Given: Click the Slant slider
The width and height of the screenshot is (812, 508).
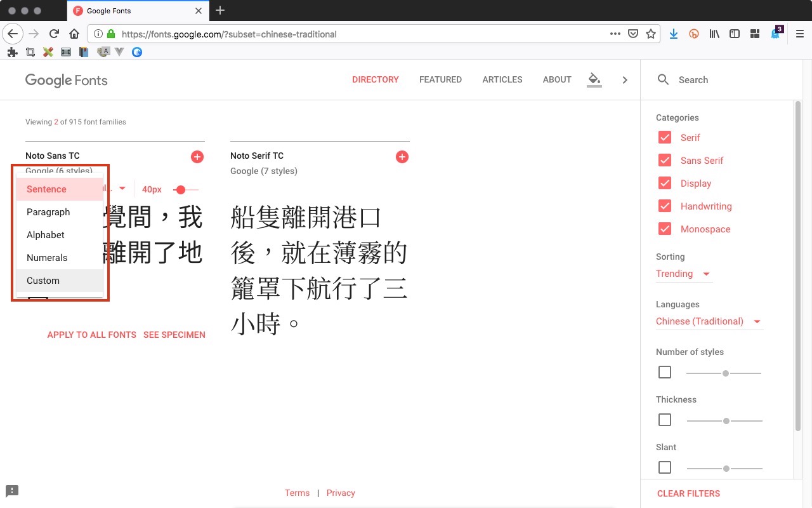Looking at the screenshot, I should (x=724, y=469).
